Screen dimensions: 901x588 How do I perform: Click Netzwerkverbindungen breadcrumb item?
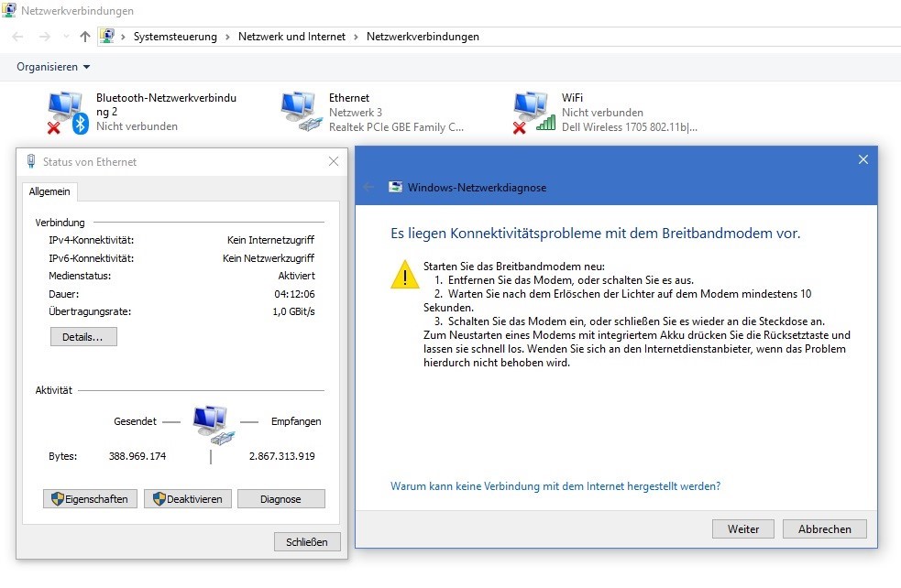[423, 37]
